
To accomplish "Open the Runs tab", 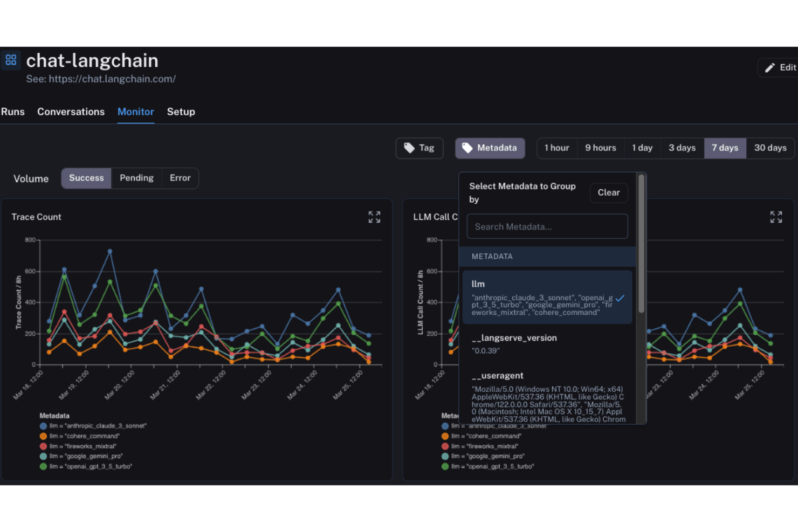I will coord(13,112).
